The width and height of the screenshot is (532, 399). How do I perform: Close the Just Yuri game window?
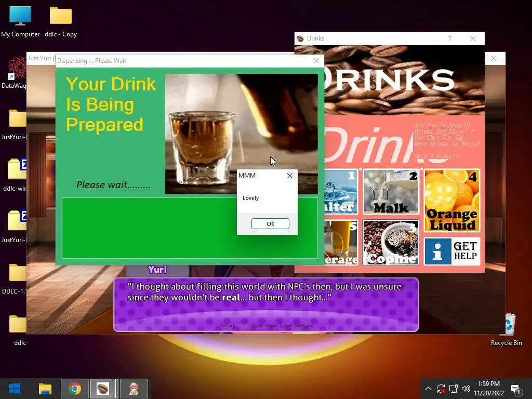pos(494,58)
